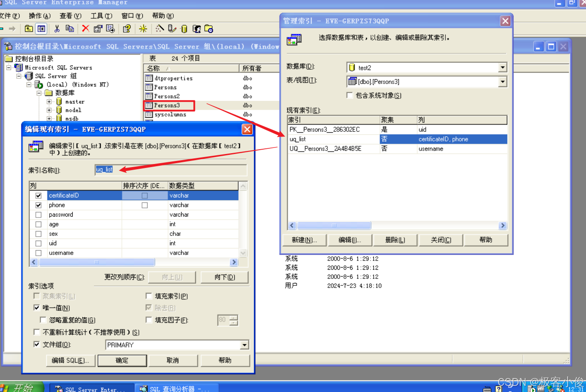Open the 文件 menu
Image resolution: width=586 pixels, height=392 pixels.
point(10,16)
